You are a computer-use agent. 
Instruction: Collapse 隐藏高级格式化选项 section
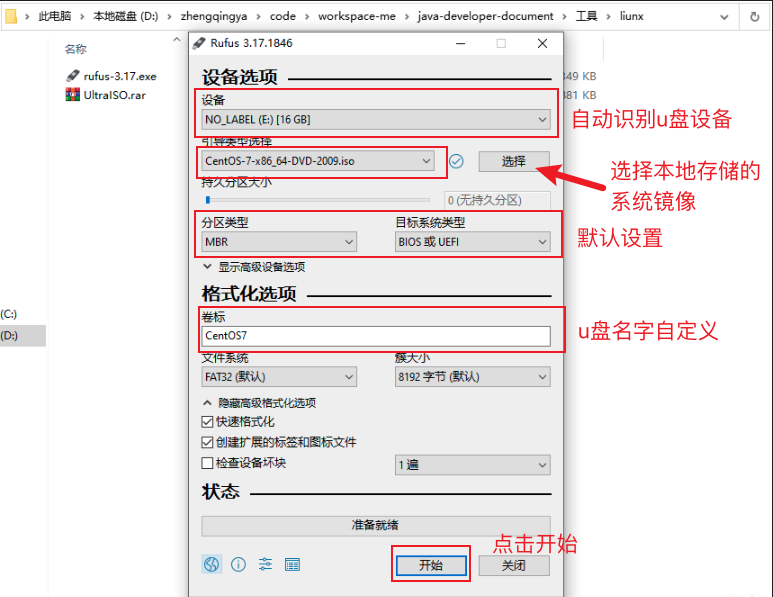(260, 403)
